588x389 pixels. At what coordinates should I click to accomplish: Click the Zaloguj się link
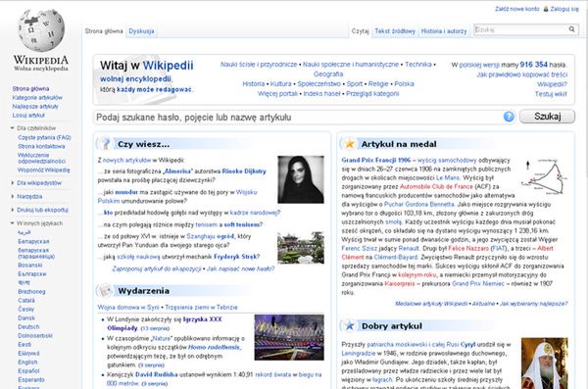coord(564,9)
